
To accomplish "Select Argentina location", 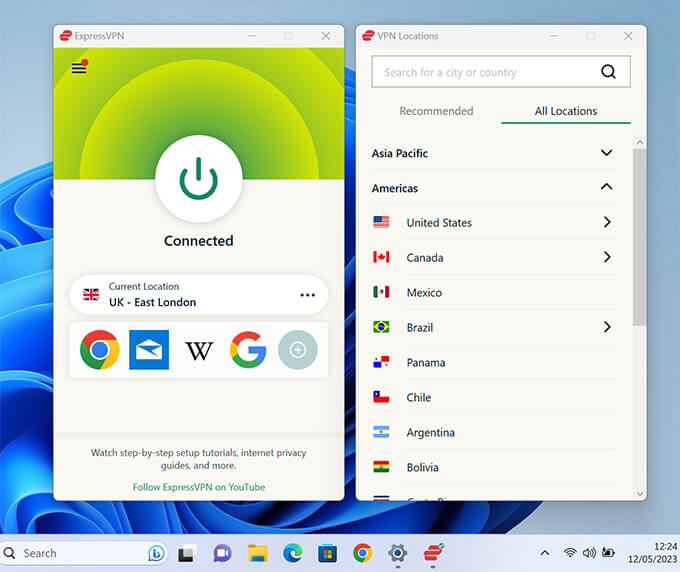I will (493, 432).
